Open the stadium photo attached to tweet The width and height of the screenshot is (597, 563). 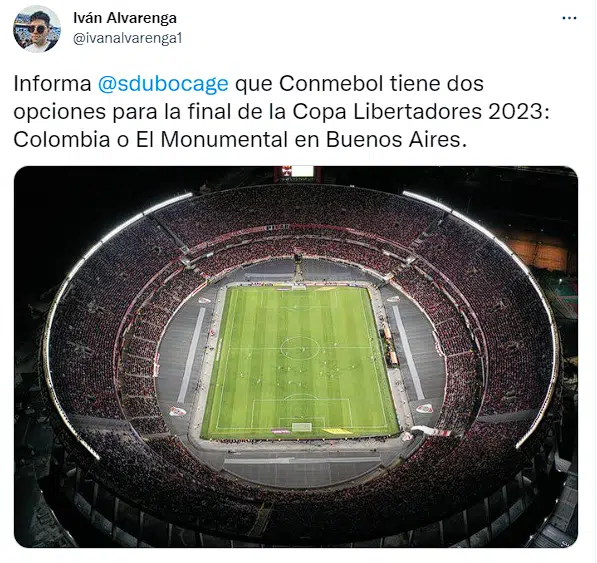(x=296, y=357)
